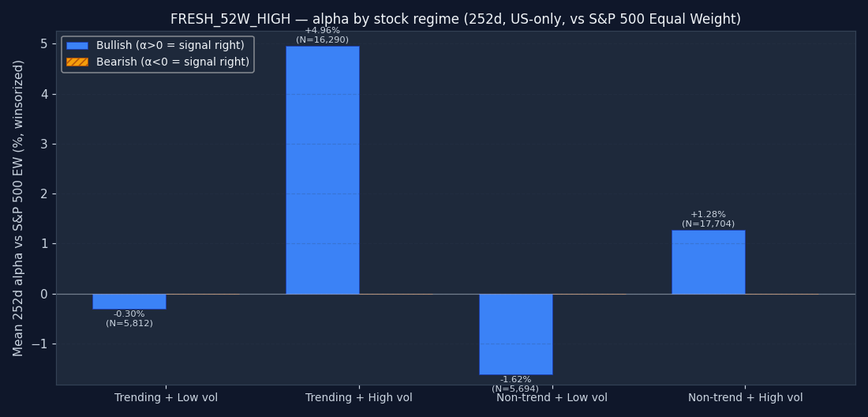Click the y-axis tick label 5
This screenshot has height=417, width=868.
43,44
